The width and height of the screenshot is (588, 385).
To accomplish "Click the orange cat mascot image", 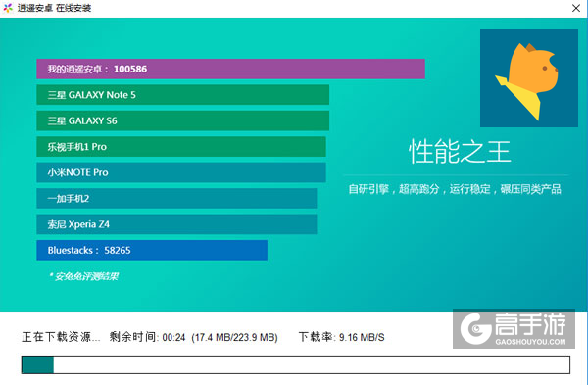I will pos(529,78).
